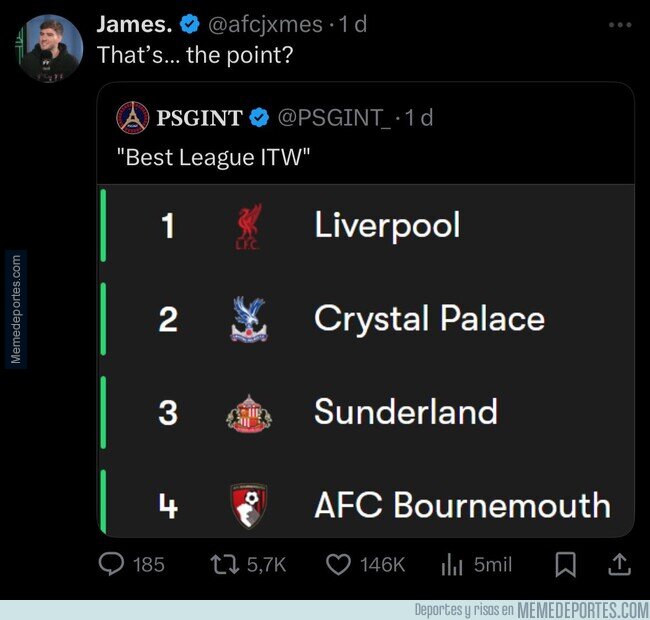Click the Crystal Palace club crest
This screenshot has width=650, height=620.
click(x=246, y=319)
